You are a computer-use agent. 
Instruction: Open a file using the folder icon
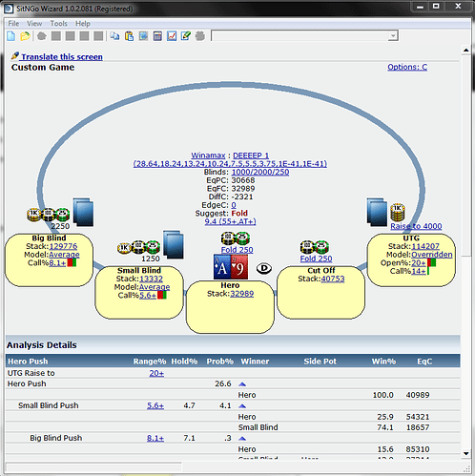(25, 36)
